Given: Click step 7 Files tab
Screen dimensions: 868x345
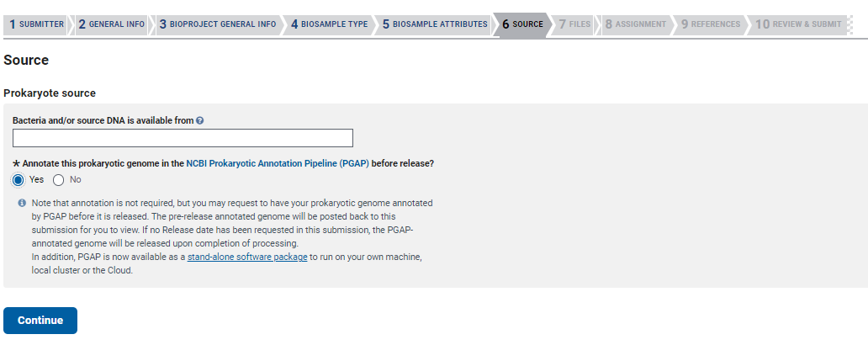Looking at the screenshot, I should pyautogui.click(x=574, y=24).
